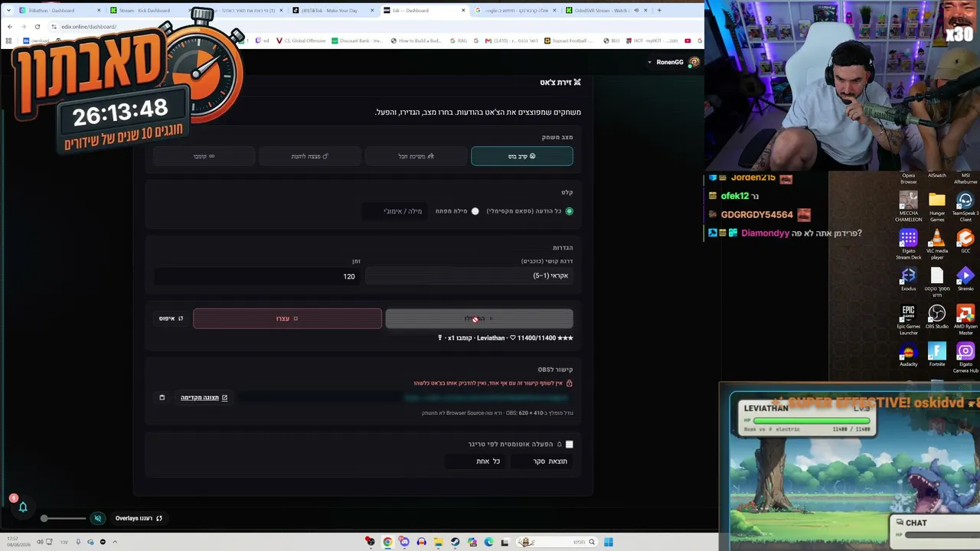Open the Stremio desktop icon

coord(965,279)
